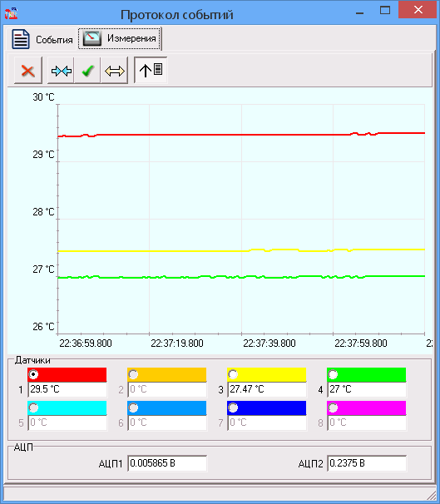Image resolution: width=440 pixels, height=504 pixels.
Task: Click sensor 4 value field 27 °C
Action: pyautogui.click(x=367, y=389)
